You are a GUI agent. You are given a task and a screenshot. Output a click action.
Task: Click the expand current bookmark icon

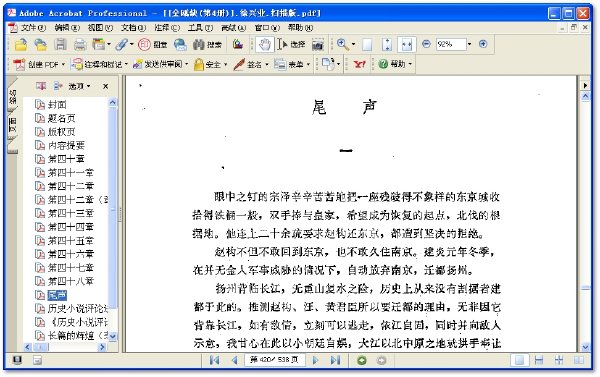point(58,86)
